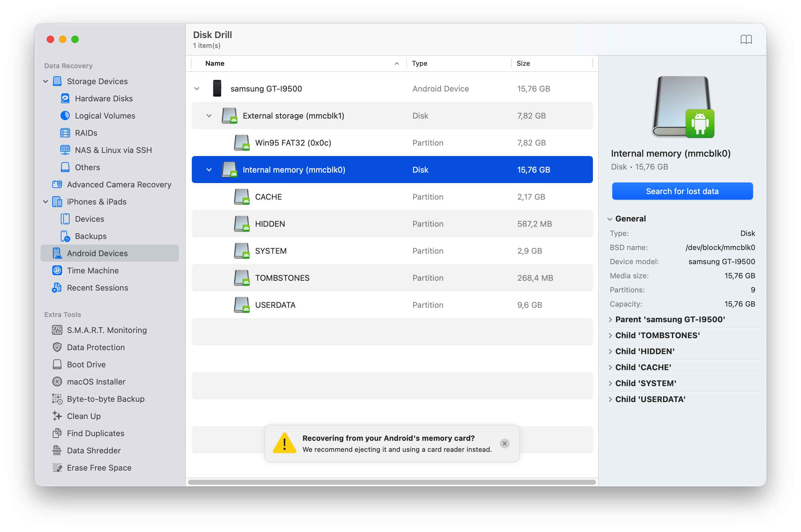801x532 pixels.
Task: Open S.M.A.R.T. Monitoring tool
Action: pyautogui.click(x=107, y=330)
